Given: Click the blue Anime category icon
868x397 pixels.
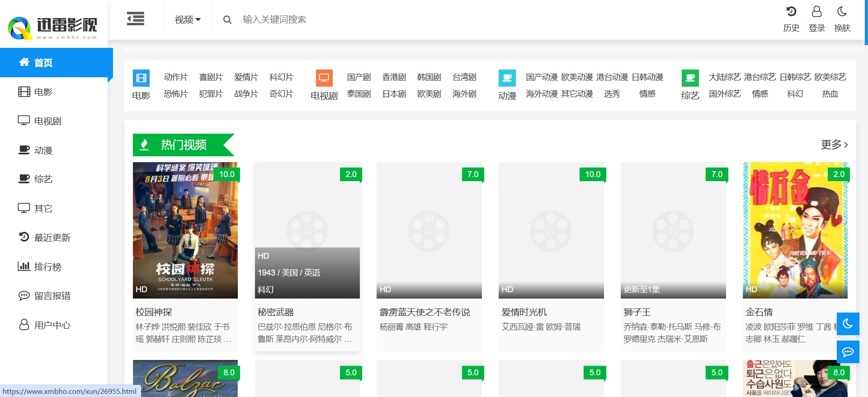Looking at the screenshot, I should click(x=507, y=78).
